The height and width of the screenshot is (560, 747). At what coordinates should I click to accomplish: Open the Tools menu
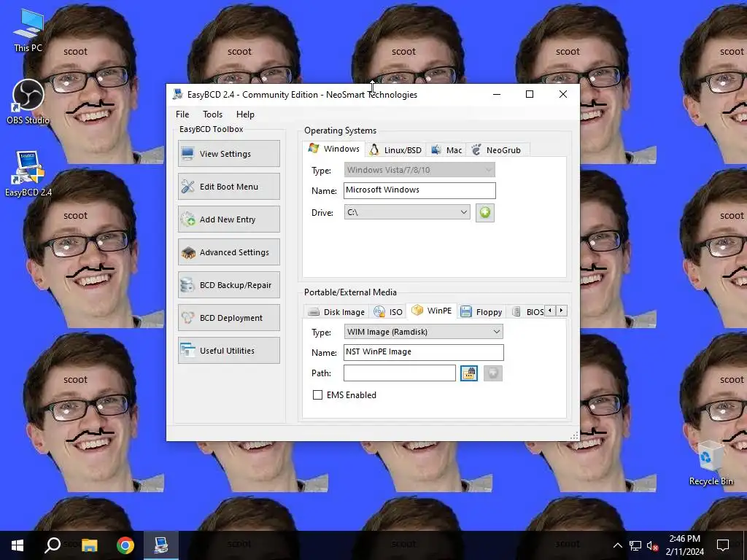[x=212, y=114]
